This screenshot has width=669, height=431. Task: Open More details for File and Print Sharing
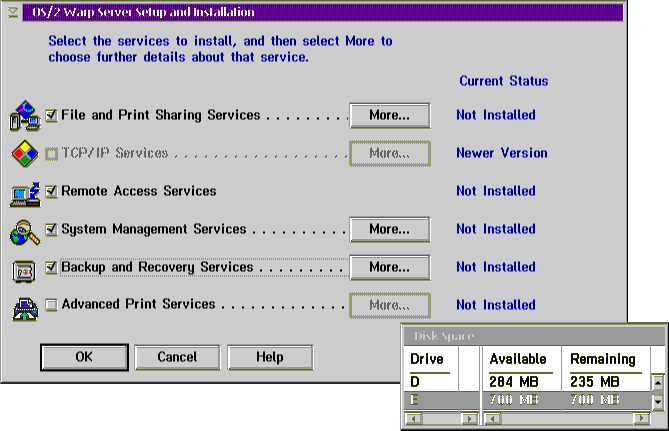pyautogui.click(x=389, y=115)
